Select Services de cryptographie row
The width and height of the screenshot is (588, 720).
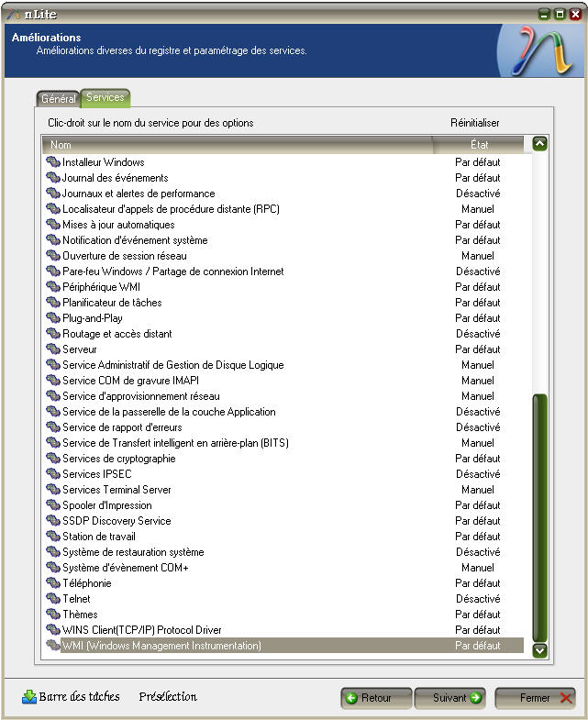(x=283, y=459)
